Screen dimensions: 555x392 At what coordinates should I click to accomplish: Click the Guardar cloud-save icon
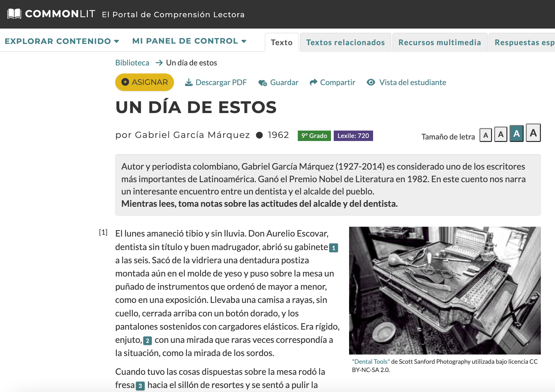pos(263,83)
